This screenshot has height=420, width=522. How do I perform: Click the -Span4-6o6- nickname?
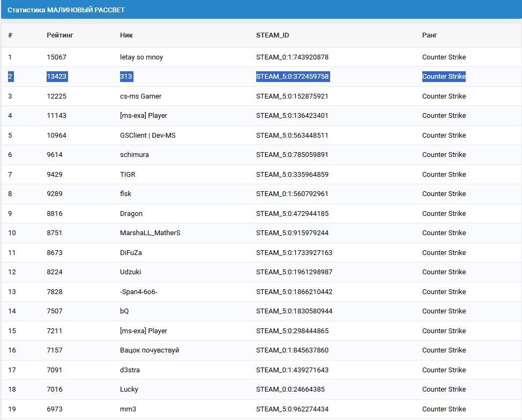pyautogui.click(x=139, y=292)
